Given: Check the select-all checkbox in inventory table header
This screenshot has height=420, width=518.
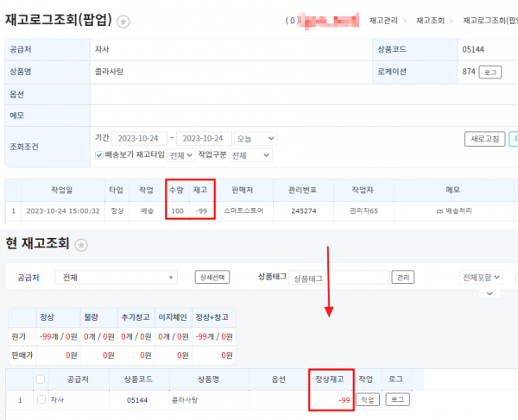Looking at the screenshot, I should coord(40,379).
